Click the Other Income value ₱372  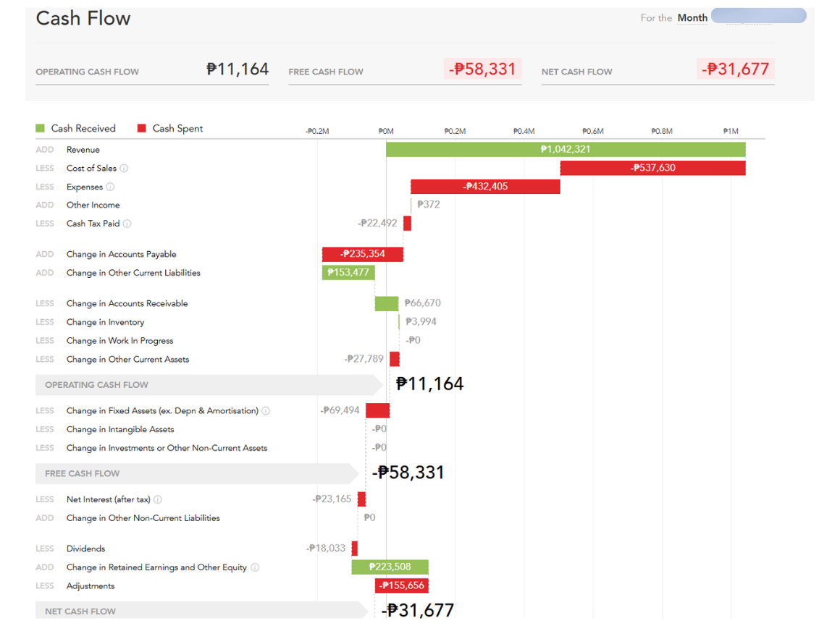click(429, 205)
